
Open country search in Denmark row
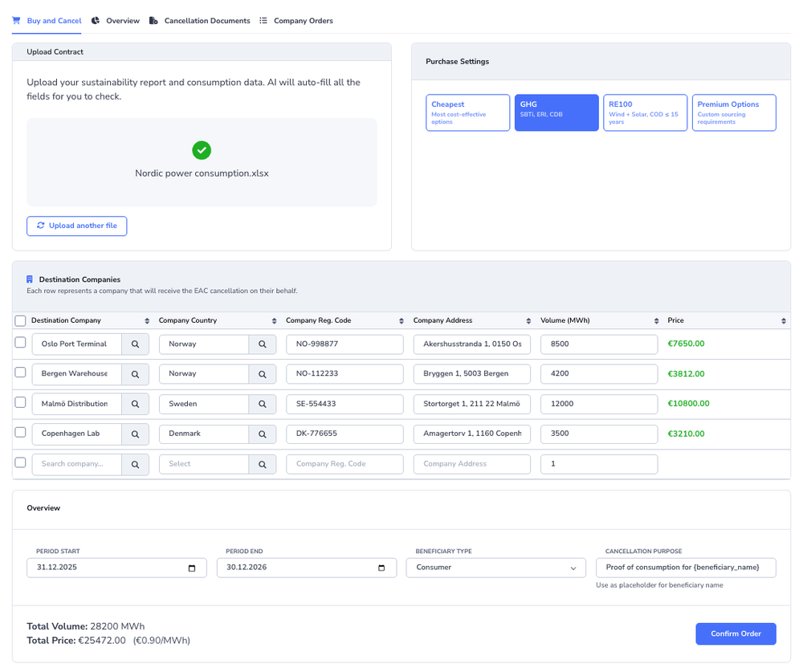pyautogui.click(x=263, y=434)
